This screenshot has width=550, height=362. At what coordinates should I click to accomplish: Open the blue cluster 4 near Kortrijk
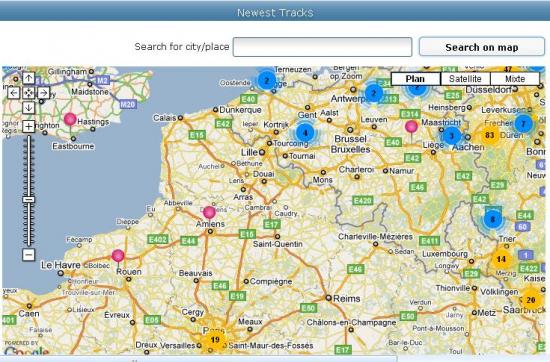coord(305,133)
